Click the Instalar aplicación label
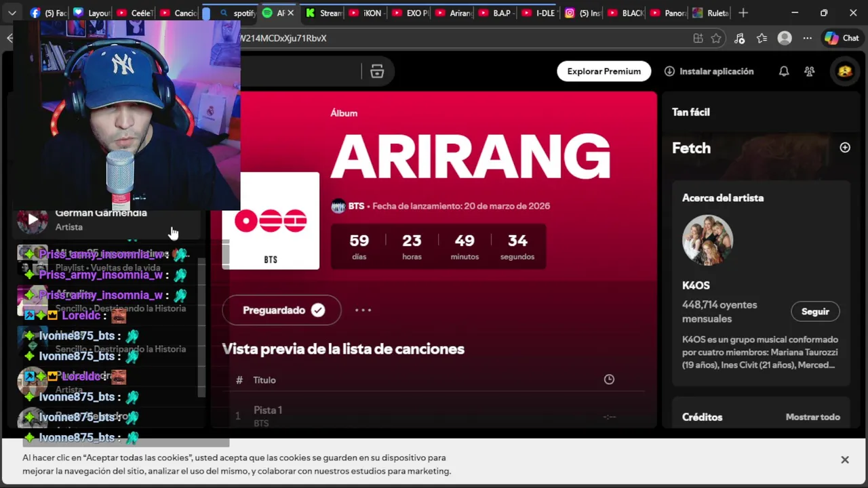Image resolution: width=868 pixels, height=488 pixels. 717,71
